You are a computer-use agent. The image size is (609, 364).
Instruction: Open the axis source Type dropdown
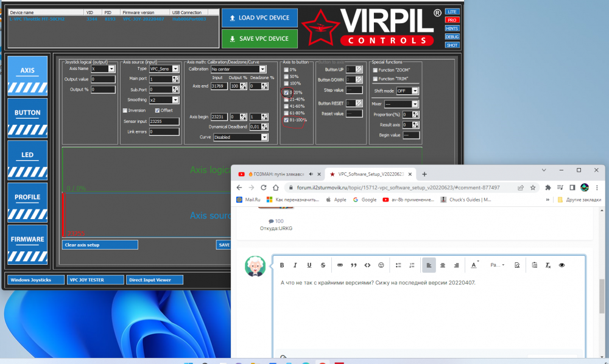(x=175, y=69)
